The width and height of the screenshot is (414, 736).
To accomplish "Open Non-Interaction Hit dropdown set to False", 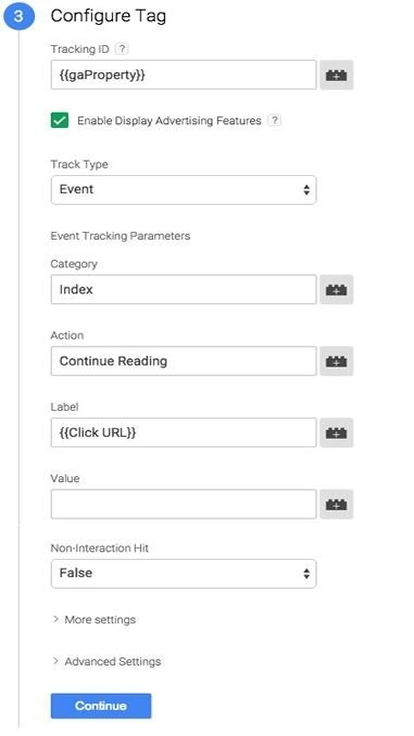I will [x=184, y=573].
